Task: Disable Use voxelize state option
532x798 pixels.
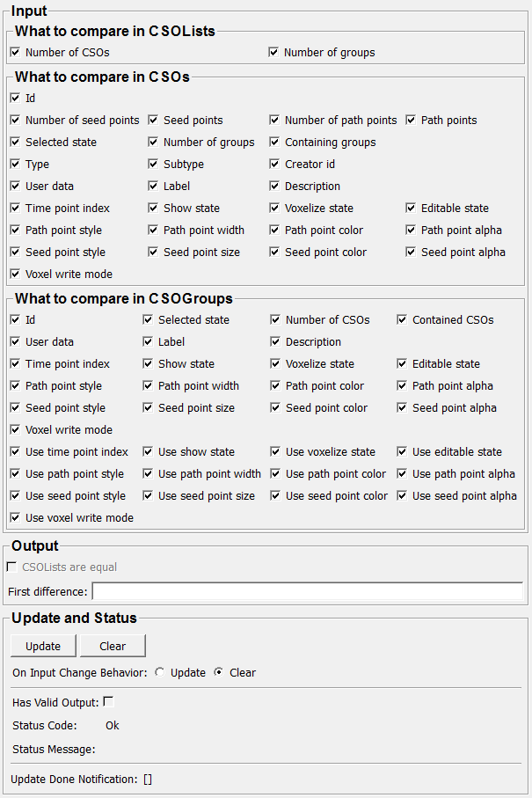Action: click(275, 452)
